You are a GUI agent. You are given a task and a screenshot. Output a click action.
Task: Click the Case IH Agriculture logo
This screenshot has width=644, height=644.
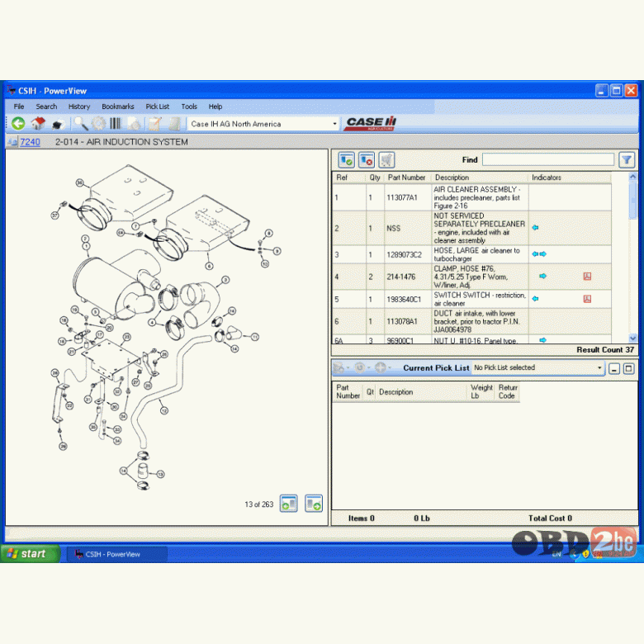(x=371, y=123)
